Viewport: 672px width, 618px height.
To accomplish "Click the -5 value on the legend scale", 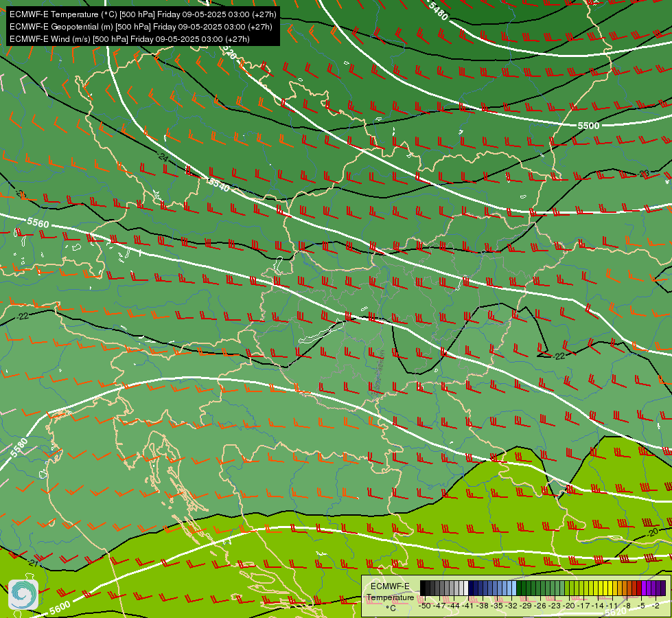I will point(641,606).
